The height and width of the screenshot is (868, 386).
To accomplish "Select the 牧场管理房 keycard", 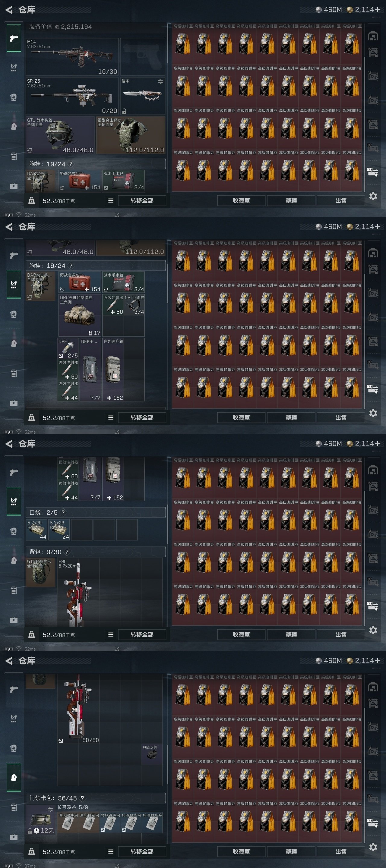I will click(x=110, y=822).
